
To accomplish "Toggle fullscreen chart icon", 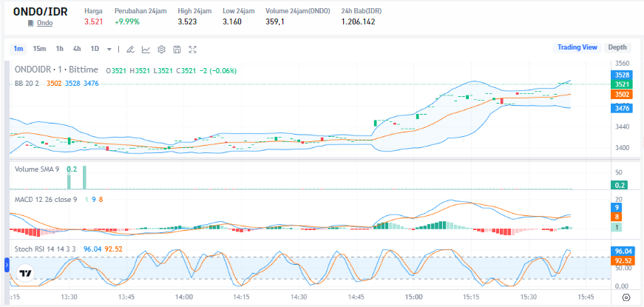I will click(193, 50).
